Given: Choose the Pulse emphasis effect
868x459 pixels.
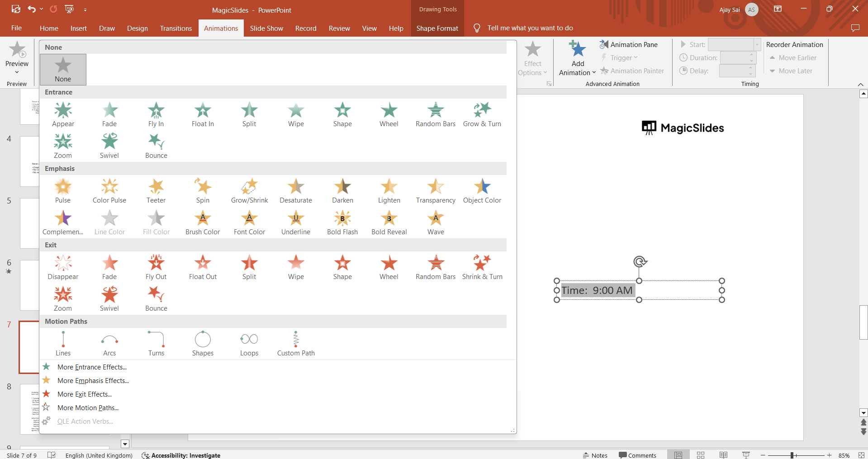Looking at the screenshot, I should (x=63, y=191).
